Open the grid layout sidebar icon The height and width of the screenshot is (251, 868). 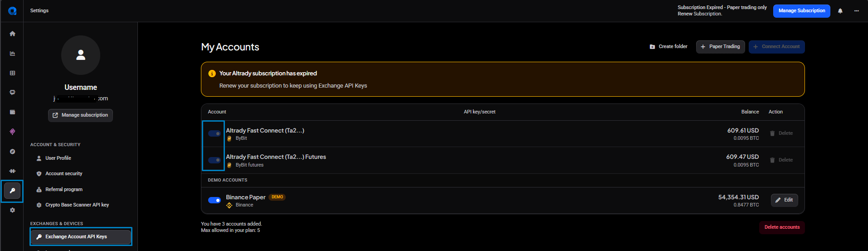click(x=12, y=73)
